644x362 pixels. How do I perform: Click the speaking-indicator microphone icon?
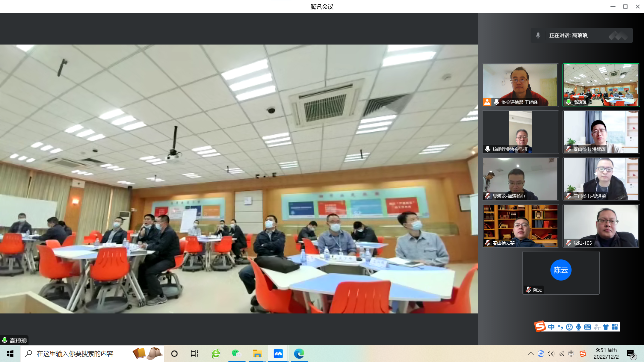click(538, 36)
